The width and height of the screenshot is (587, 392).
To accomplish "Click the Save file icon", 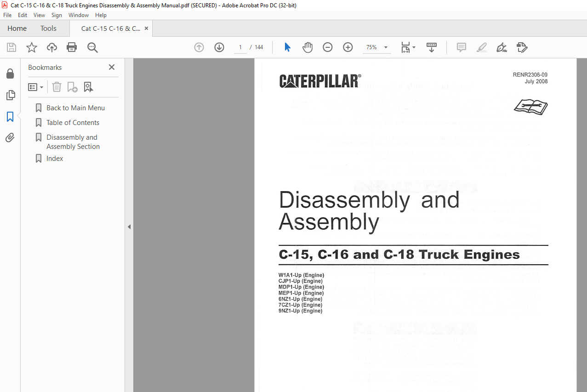I will click(11, 47).
